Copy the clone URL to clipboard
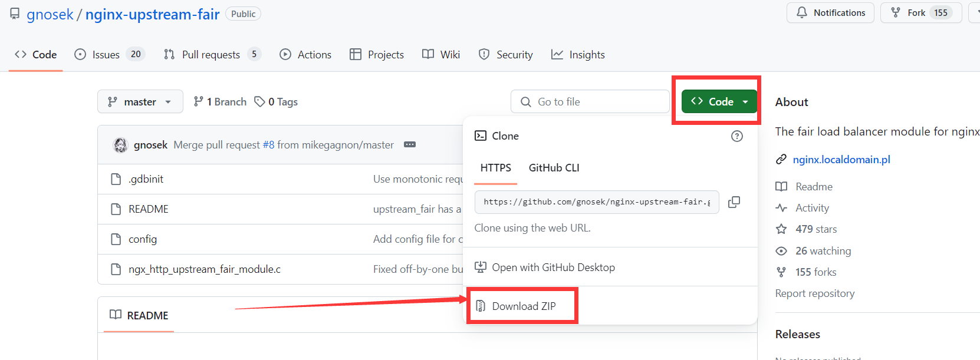 (x=734, y=202)
